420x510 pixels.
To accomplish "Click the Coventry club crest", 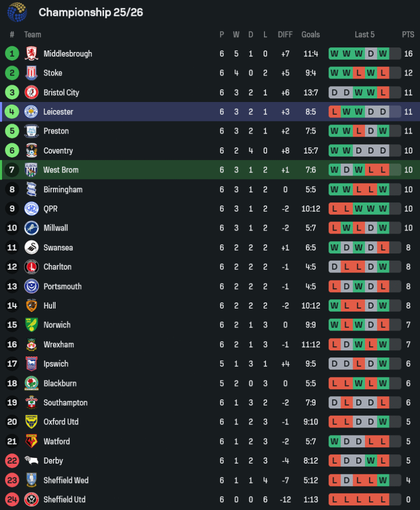I will (x=32, y=150).
